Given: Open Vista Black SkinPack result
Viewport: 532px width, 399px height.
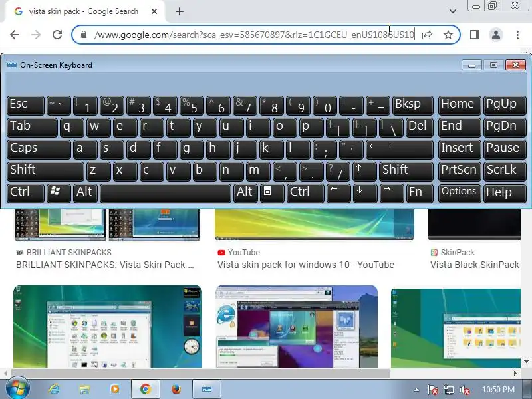Looking at the screenshot, I should [x=475, y=265].
